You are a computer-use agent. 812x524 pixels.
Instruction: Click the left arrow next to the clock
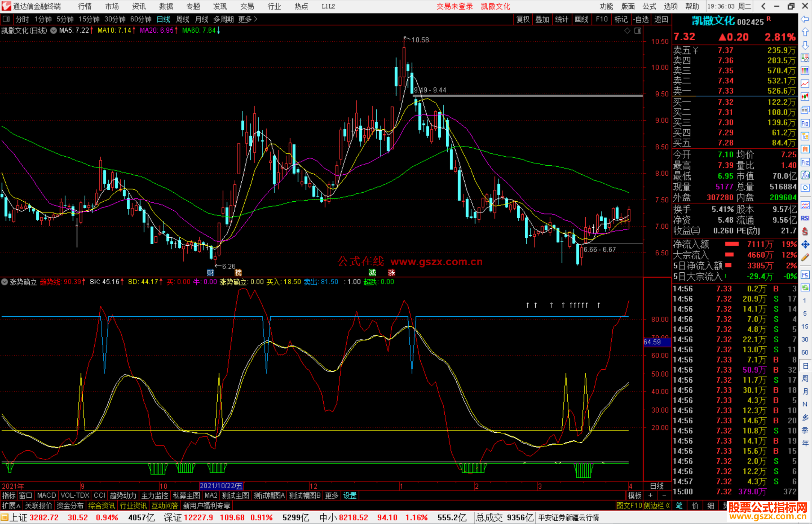click(x=764, y=6)
